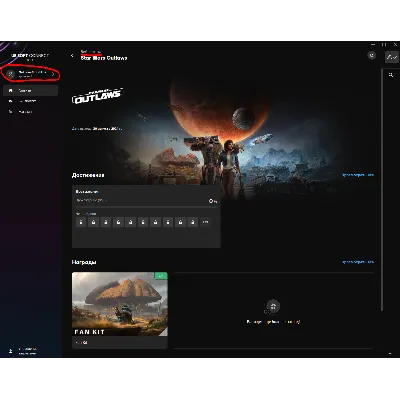This screenshot has width=400, height=400.
Task: Click the green checkmark badge on FAN KIT
Action: tap(161, 276)
